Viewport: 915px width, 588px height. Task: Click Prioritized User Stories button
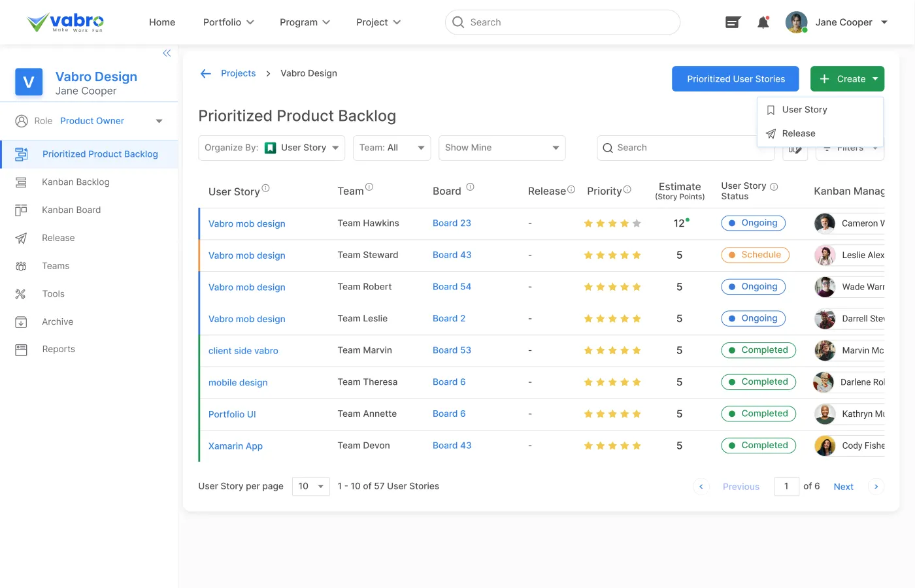tap(735, 79)
